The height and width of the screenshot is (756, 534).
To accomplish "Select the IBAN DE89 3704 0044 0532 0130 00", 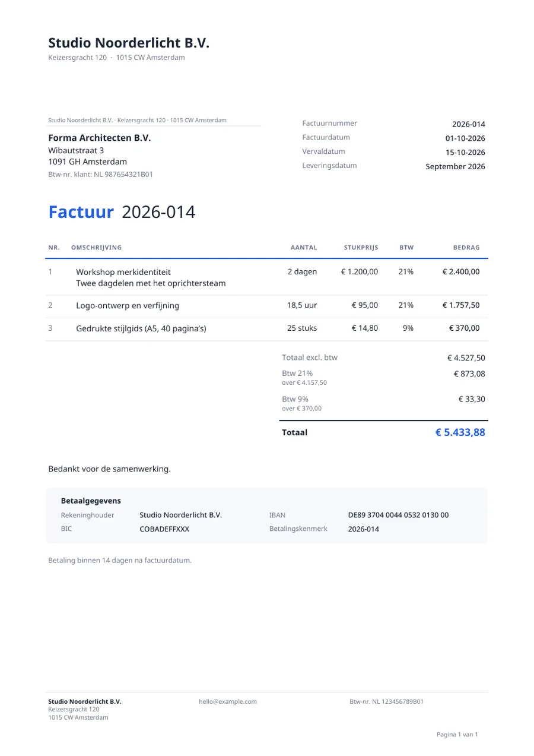I will tap(399, 515).
